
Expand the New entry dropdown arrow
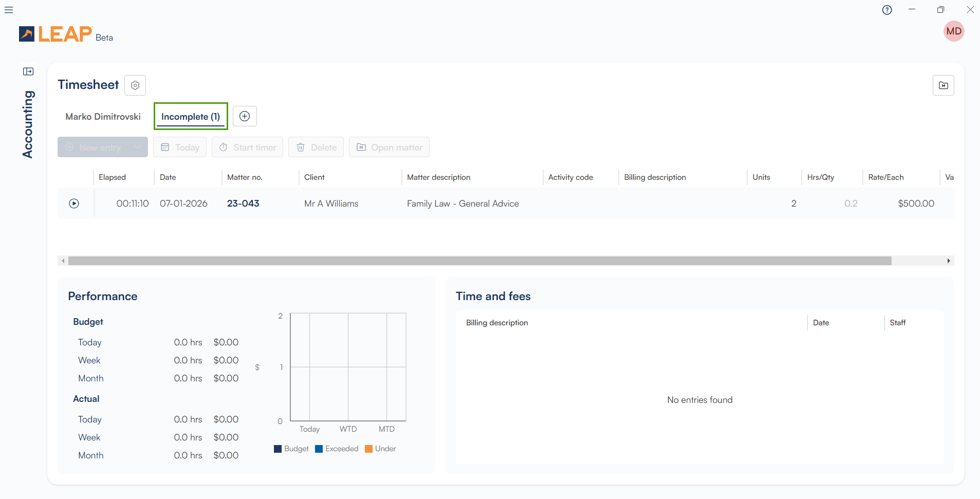[x=137, y=147]
